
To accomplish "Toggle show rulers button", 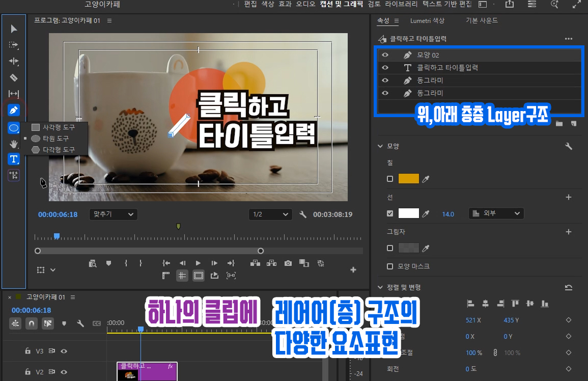I will 166,276.
